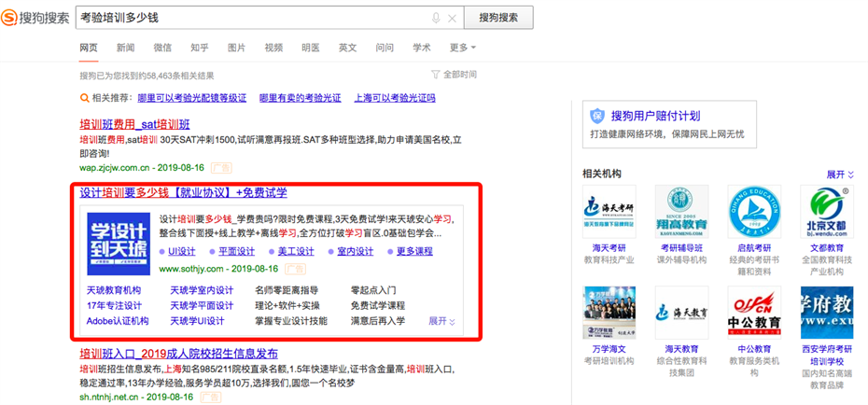Click 理论+软件+实操 text

(x=287, y=305)
